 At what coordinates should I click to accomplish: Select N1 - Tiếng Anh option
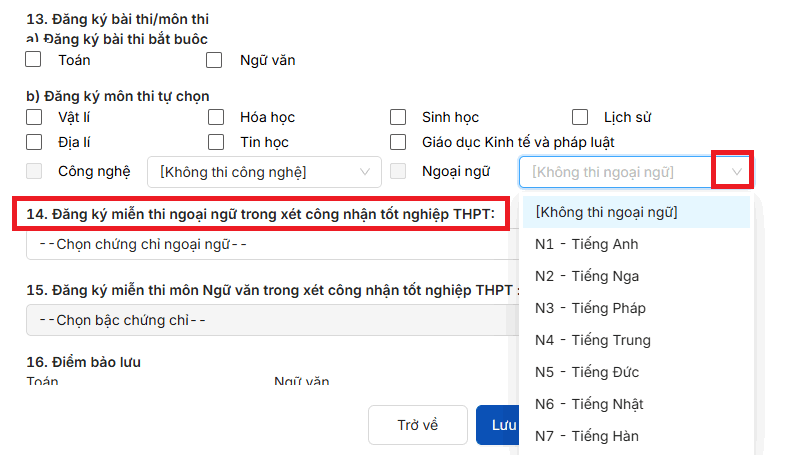coord(587,244)
